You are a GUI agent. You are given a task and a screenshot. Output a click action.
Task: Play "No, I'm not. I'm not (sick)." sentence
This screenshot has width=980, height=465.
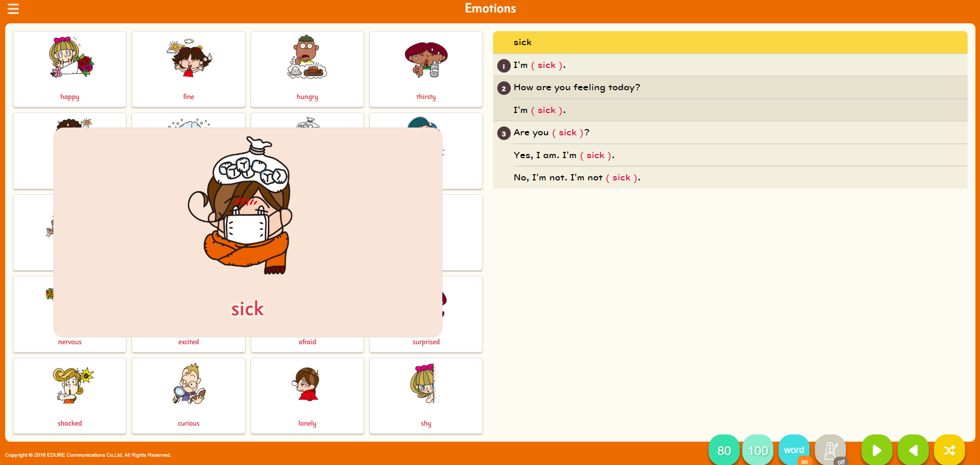coord(730,177)
